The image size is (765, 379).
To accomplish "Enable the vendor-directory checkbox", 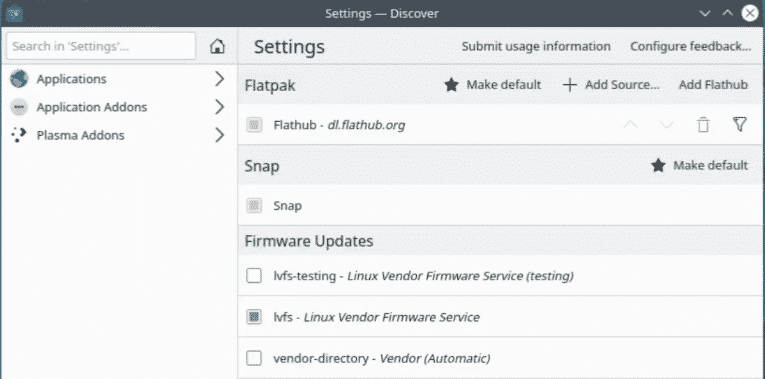I will [x=254, y=359].
